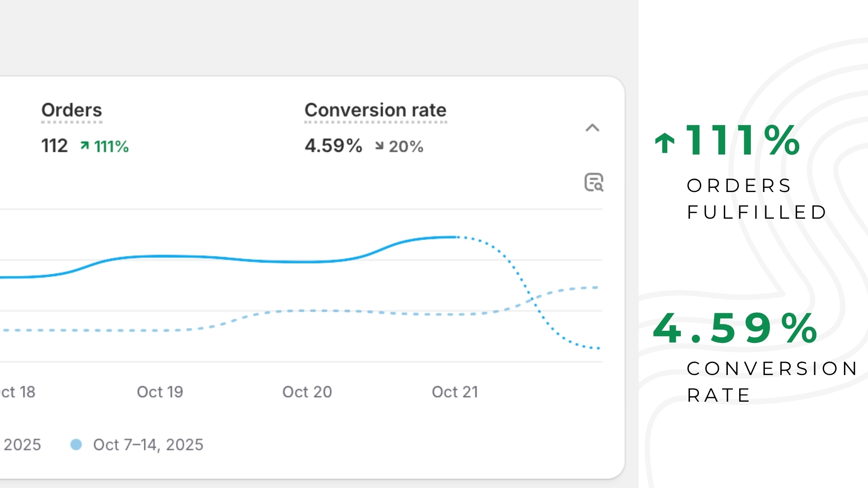
Task: Click the 4.59% value under Conversion rate
Action: [x=333, y=146]
